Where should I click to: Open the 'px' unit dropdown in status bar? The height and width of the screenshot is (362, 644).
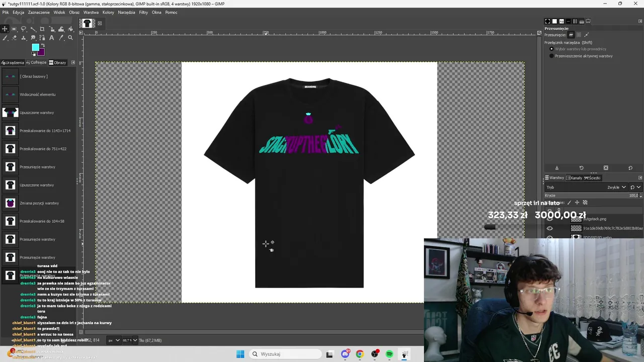(x=114, y=340)
